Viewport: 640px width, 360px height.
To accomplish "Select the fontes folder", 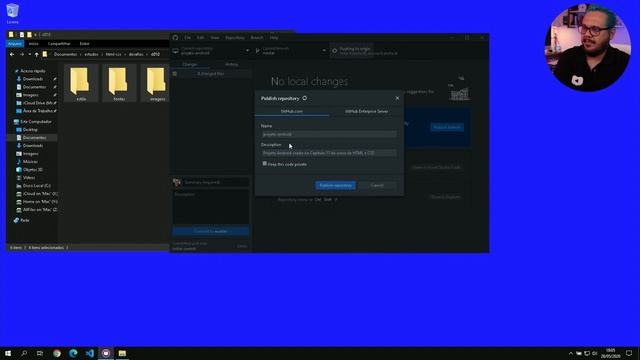I will pyautogui.click(x=119, y=83).
